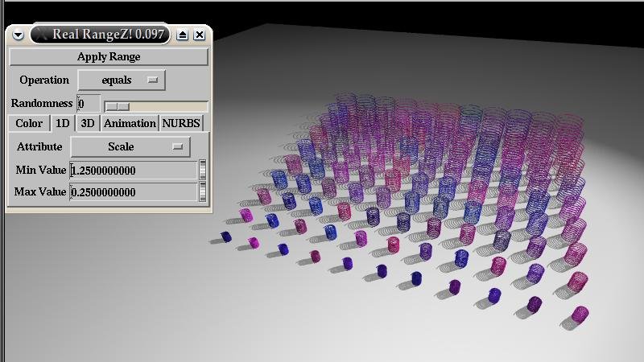This screenshot has height=362, width=644.
Task: Shade the Real RangeZ window
Action: tap(183, 35)
